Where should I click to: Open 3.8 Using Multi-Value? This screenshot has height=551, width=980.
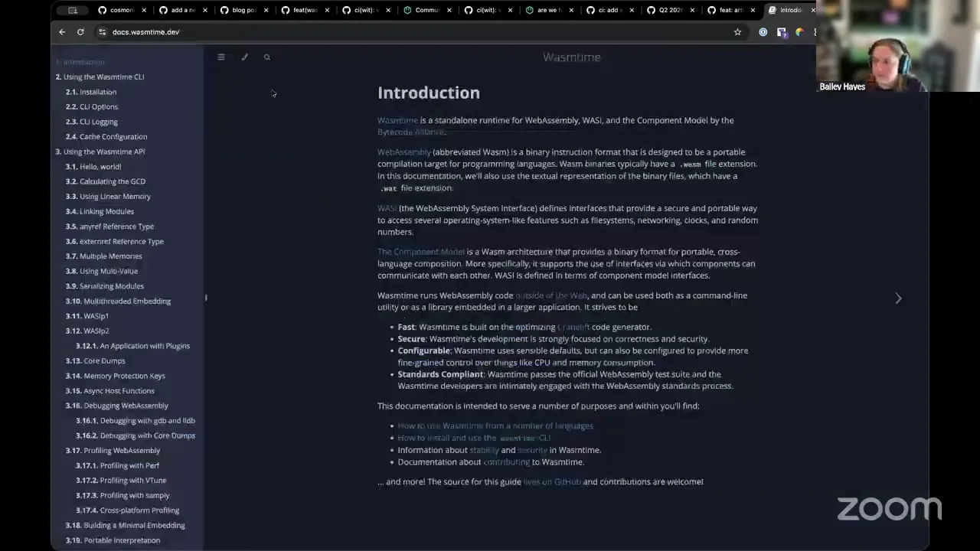(102, 271)
